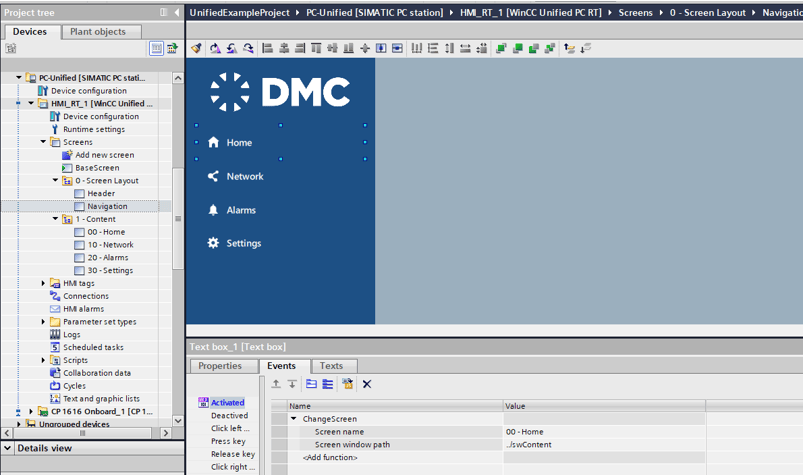The height and width of the screenshot is (475, 804).
Task: Expand the Details view section
Action: 8,448
